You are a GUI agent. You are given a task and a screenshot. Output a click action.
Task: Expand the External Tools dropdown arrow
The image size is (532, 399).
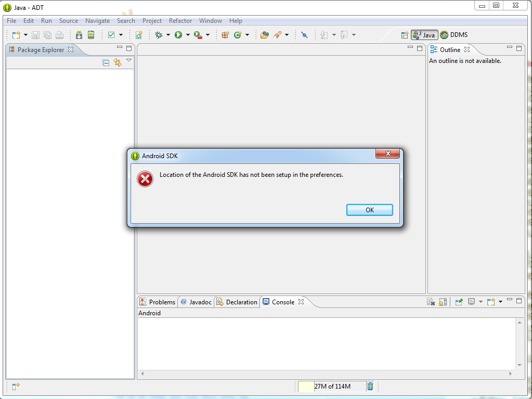207,35
